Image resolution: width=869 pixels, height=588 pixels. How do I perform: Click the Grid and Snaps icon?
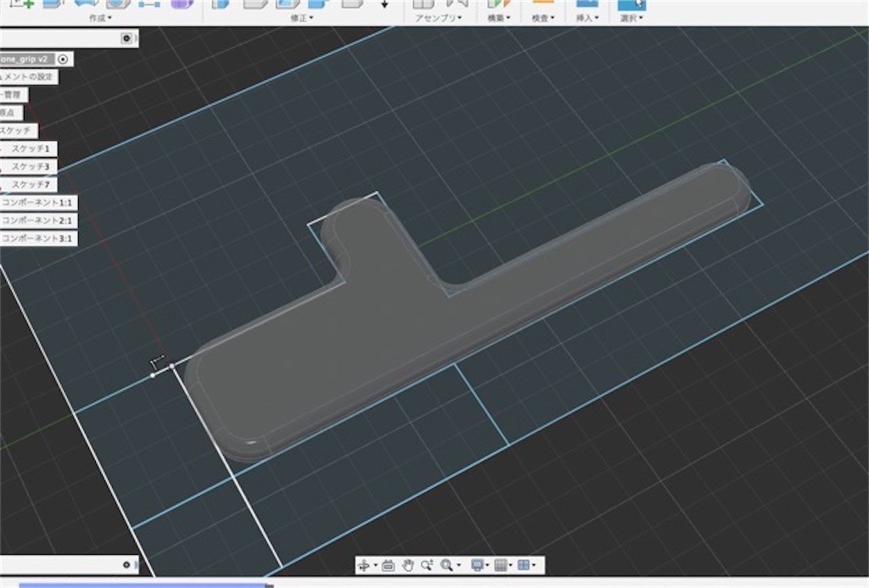[501, 565]
